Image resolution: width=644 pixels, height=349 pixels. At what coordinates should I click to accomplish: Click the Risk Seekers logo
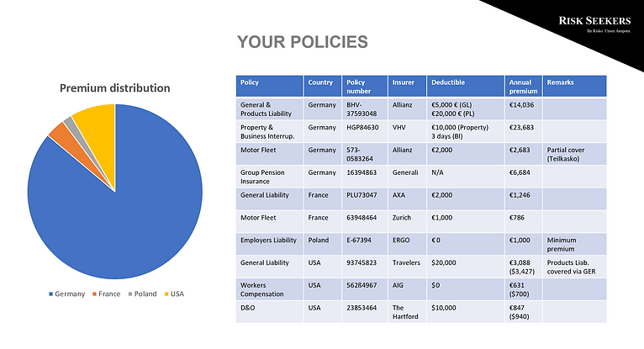point(594,24)
